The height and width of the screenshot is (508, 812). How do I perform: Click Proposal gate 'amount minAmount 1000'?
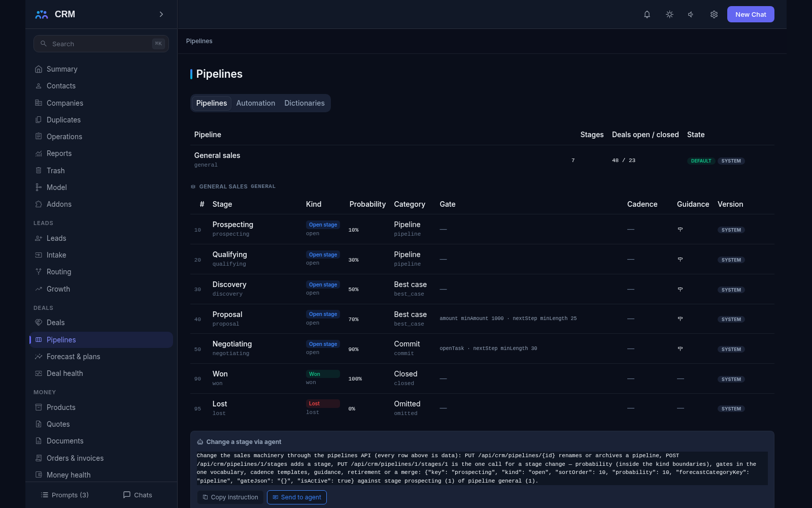tap(471, 319)
